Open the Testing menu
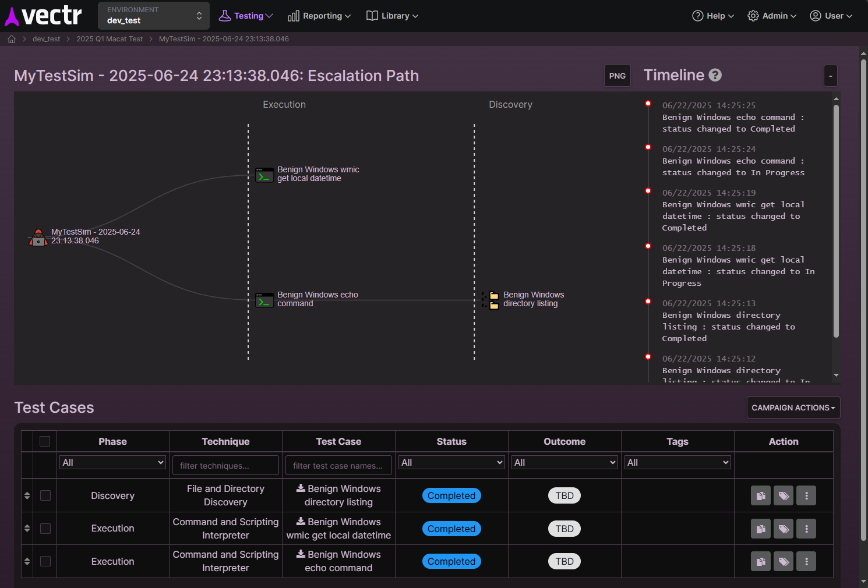Image resolution: width=868 pixels, height=588 pixels. point(246,16)
